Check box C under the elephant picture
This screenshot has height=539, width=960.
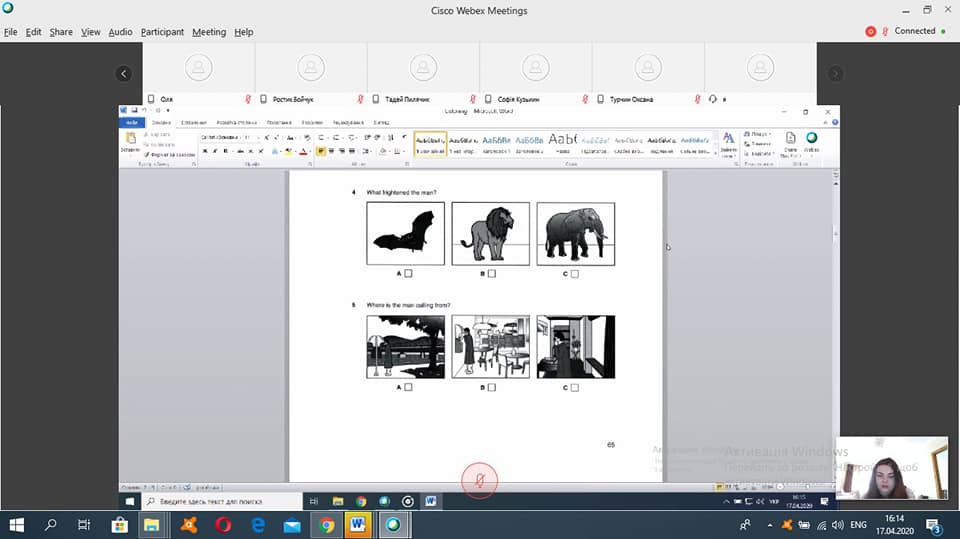(x=574, y=274)
